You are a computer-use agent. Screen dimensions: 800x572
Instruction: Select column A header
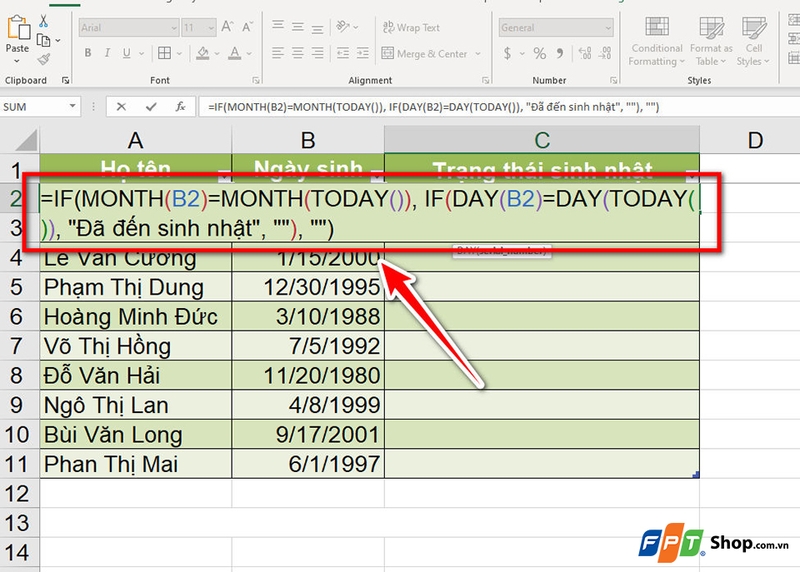pyautogui.click(x=135, y=140)
